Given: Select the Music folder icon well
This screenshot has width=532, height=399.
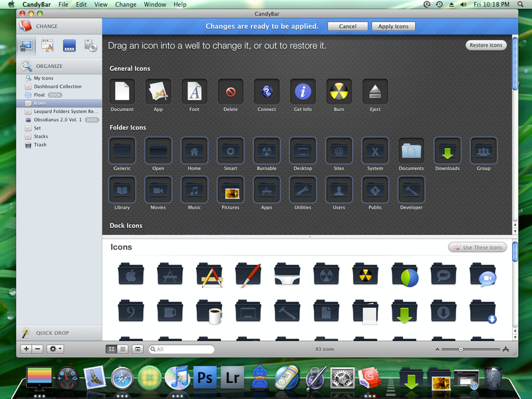Looking at the screenshot, I should (x=194, y=190).
